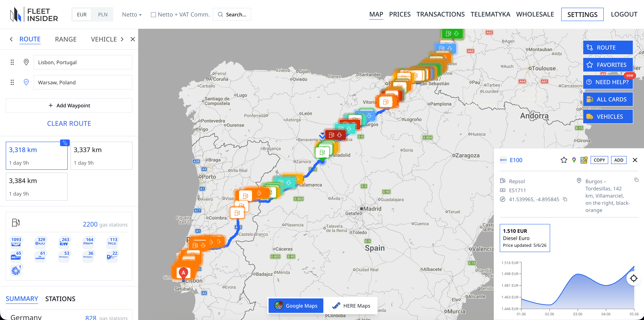Click the Lisbon start marker A
Screen dimensions: 644x320
point(183,274)
